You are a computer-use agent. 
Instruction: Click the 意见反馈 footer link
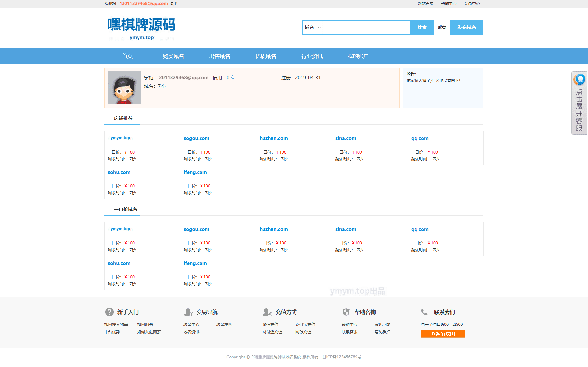coord(383,332)
